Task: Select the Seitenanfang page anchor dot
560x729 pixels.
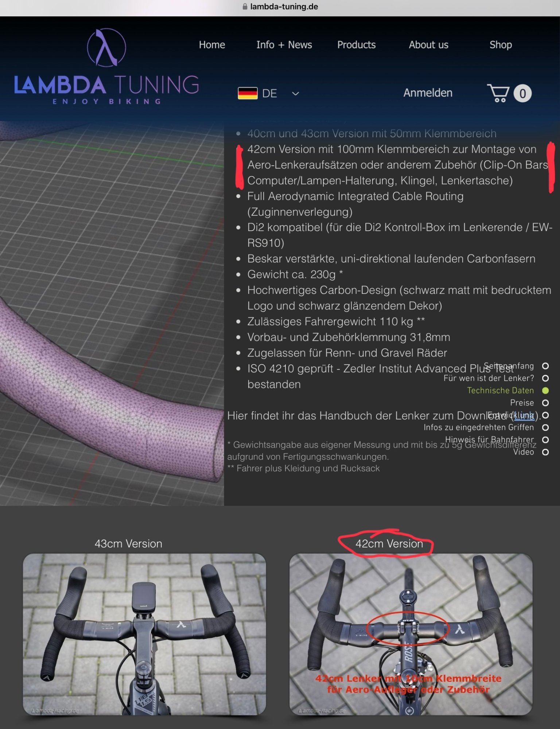Action: point(545,366)
